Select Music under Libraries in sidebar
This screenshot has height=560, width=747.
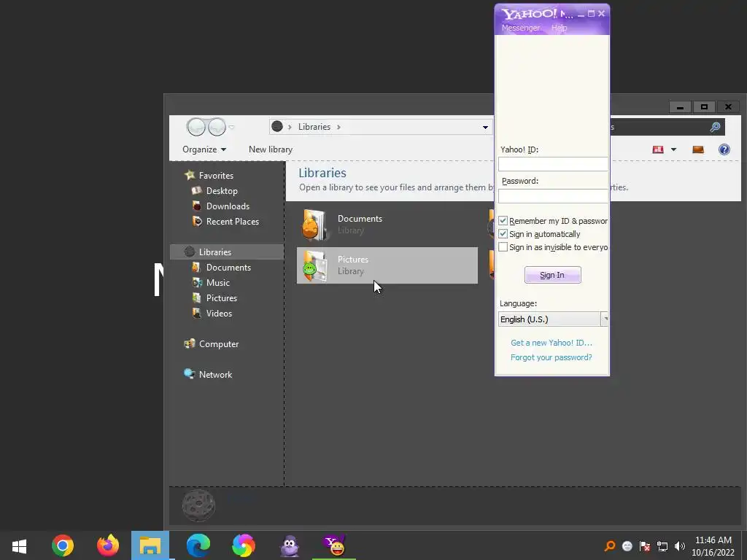(217, 283)
